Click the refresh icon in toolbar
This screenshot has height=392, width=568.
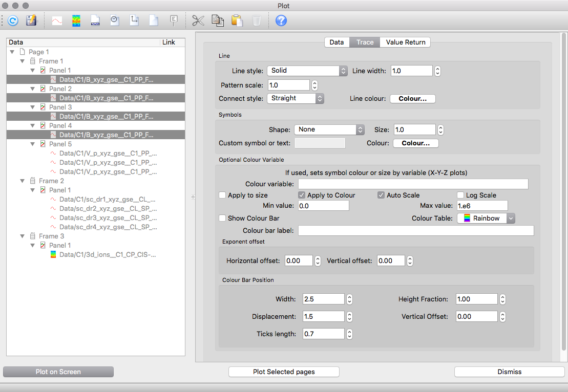point(13,21)
